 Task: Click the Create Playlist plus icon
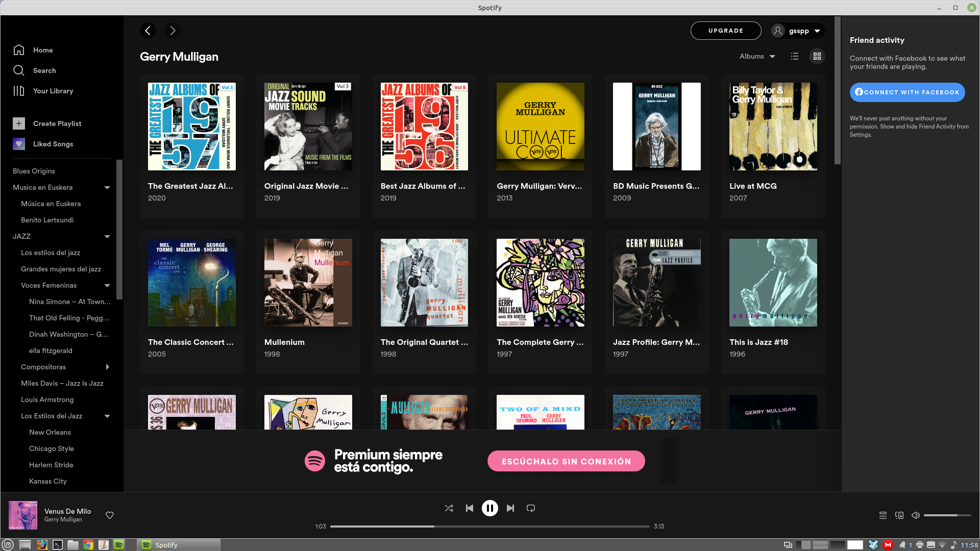[19, 123]
